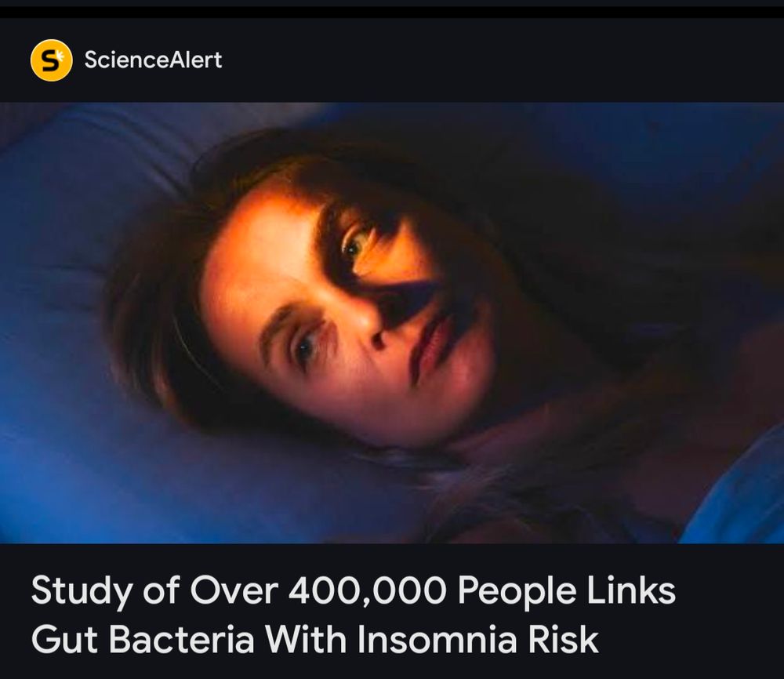Click the yellow ScienceAlert logo icon

(51, 60)
